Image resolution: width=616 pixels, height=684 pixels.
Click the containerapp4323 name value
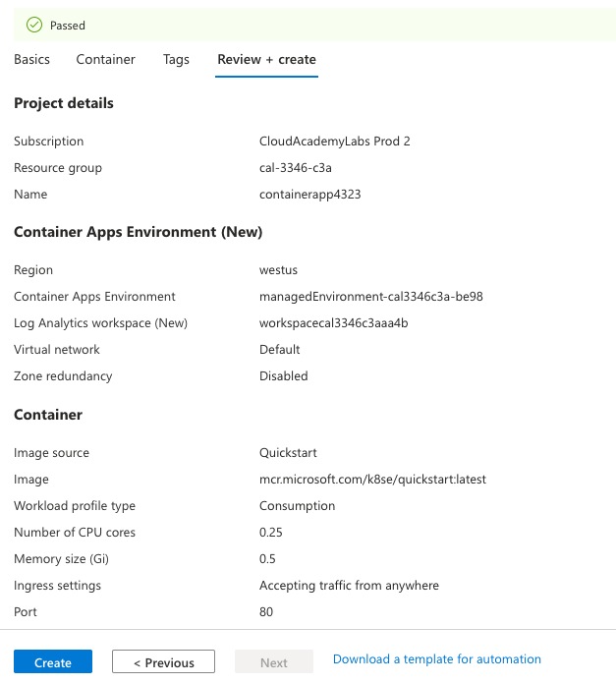click(x=309, y=195)
